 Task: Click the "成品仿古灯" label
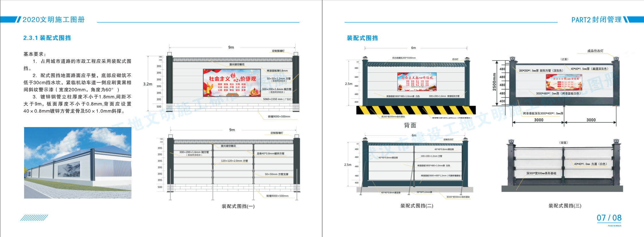click(595, 51)
